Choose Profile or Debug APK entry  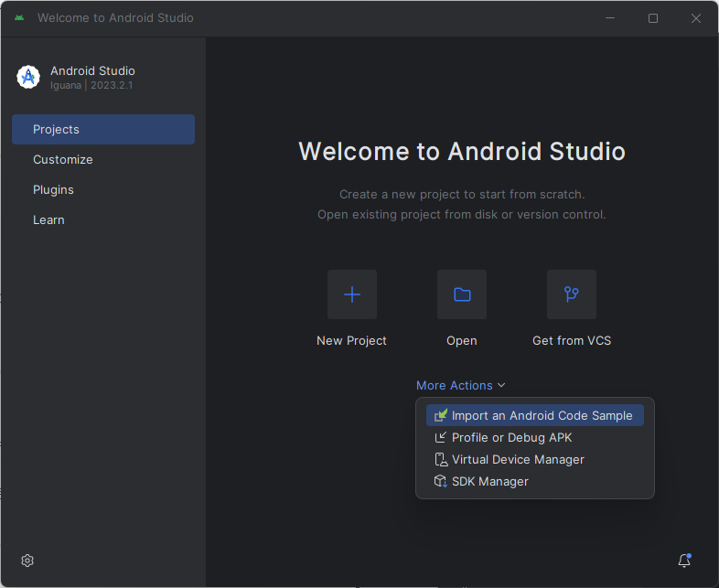(534, 437)
